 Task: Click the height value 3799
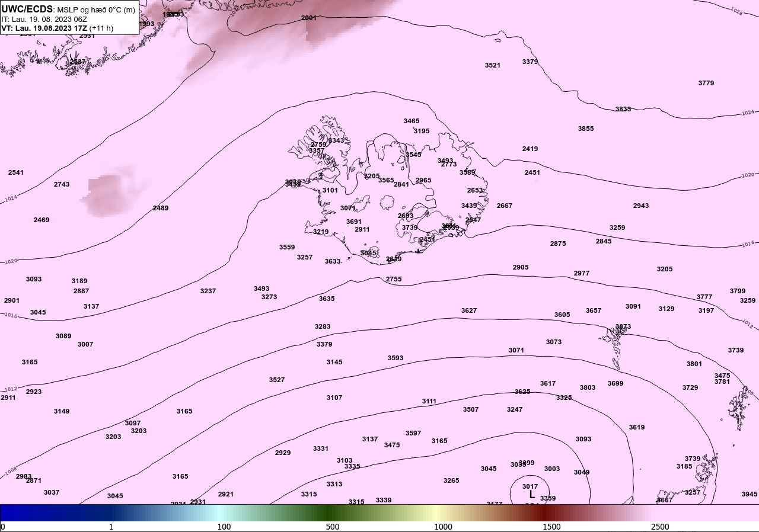pyautogui.click(x=738, y=291)
